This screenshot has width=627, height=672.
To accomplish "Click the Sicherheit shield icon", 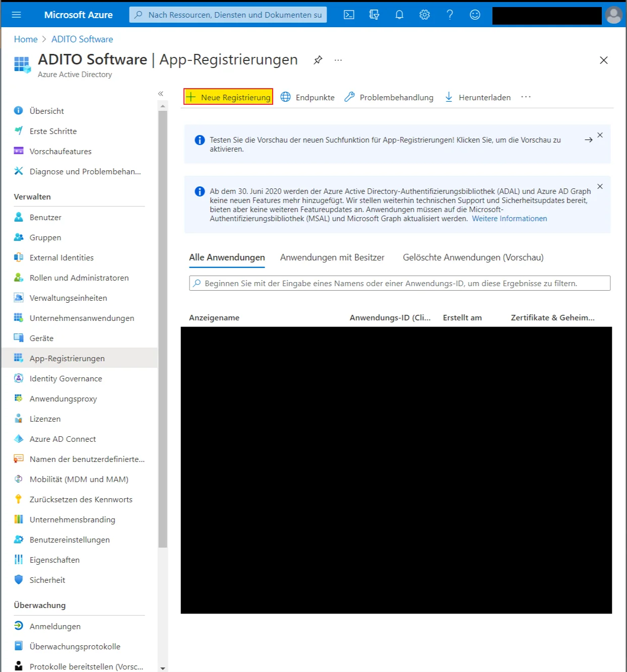I will pyautogui.click(x=19, y=580).
